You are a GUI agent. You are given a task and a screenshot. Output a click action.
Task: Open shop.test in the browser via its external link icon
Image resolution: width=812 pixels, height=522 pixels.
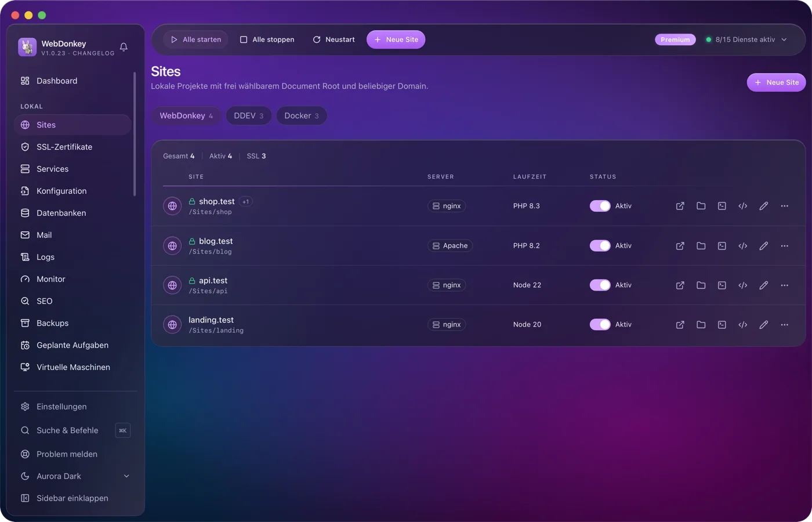tap(680, 206)
